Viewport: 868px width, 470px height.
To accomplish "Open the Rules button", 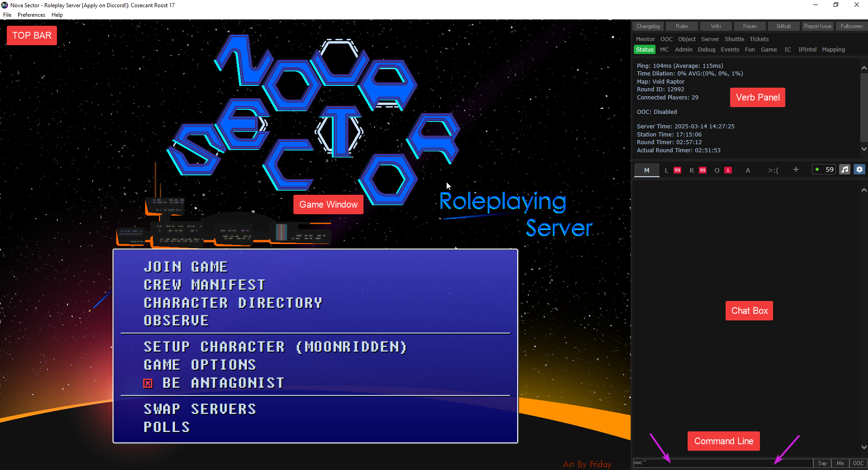I will coord(682,26).
